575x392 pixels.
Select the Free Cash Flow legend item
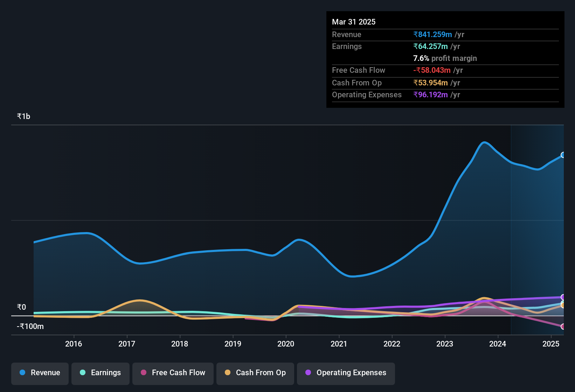[173, 373]
